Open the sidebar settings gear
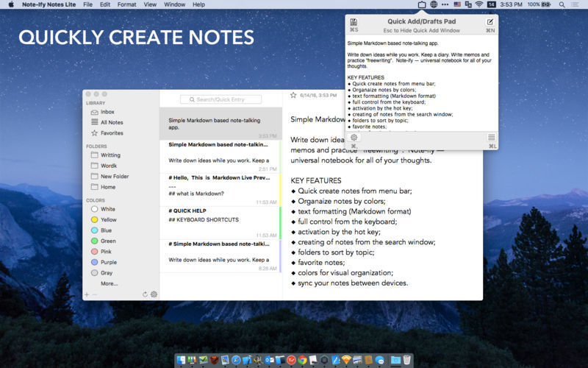This screenshot has width=588, height=368. click(154, 294)
